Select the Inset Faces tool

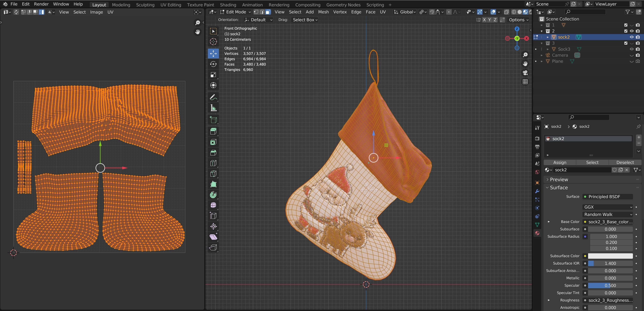pyautogui.click(x=213, y=142)
